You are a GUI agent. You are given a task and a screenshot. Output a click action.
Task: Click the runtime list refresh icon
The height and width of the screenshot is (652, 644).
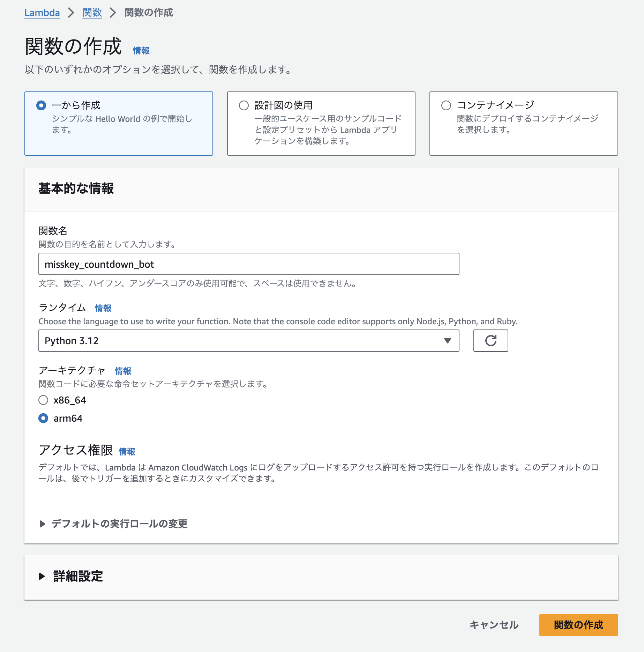[x=491, y=341]
